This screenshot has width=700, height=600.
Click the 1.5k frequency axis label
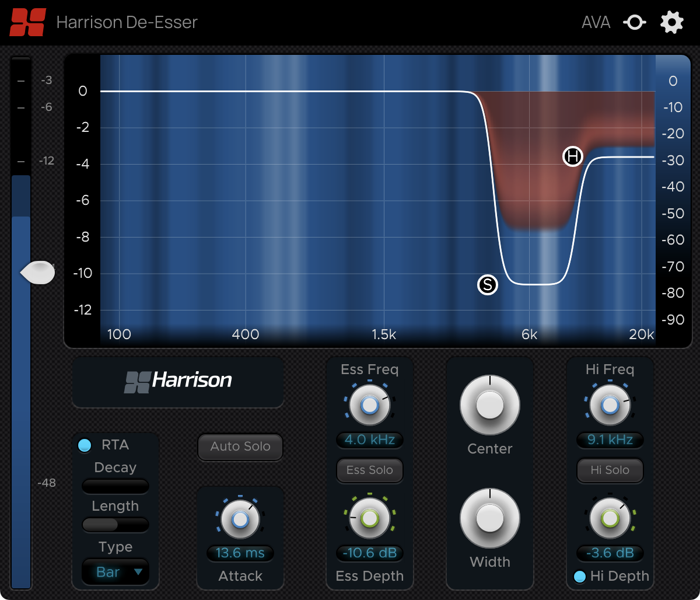(384, 334)
